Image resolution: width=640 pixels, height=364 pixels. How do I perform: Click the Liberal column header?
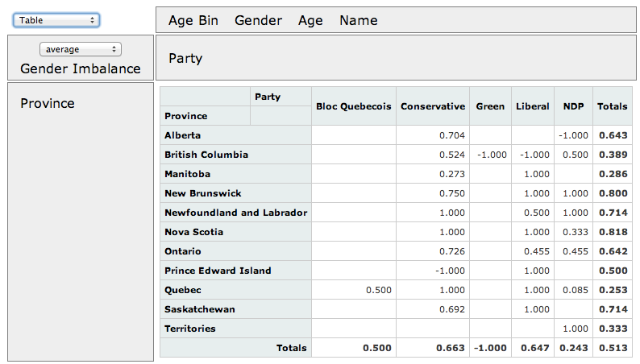tap(532, 106)
